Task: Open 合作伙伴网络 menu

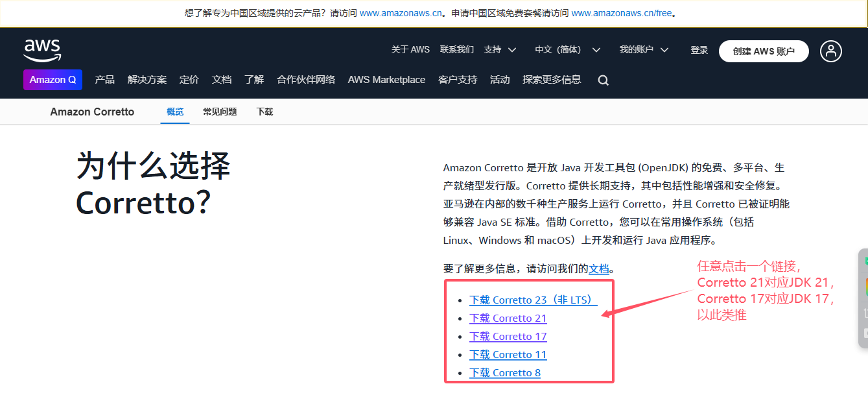Action: [306, 80]
